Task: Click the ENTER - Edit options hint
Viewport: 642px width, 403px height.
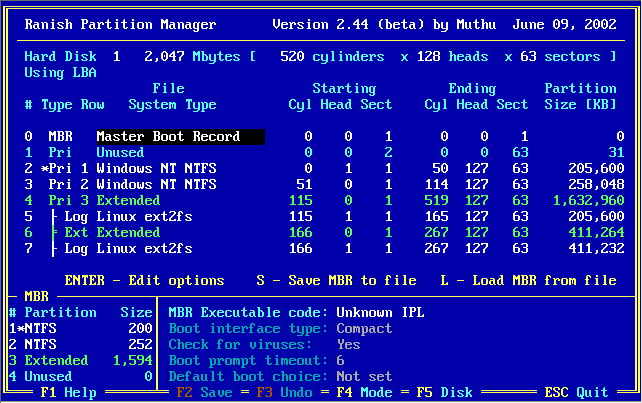Action: click(x=144, y=281)
